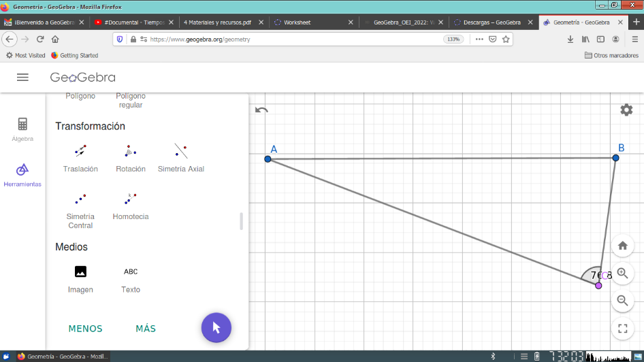Open the taskbar start menu icon
644x362 pixels.
click(5, 357)
